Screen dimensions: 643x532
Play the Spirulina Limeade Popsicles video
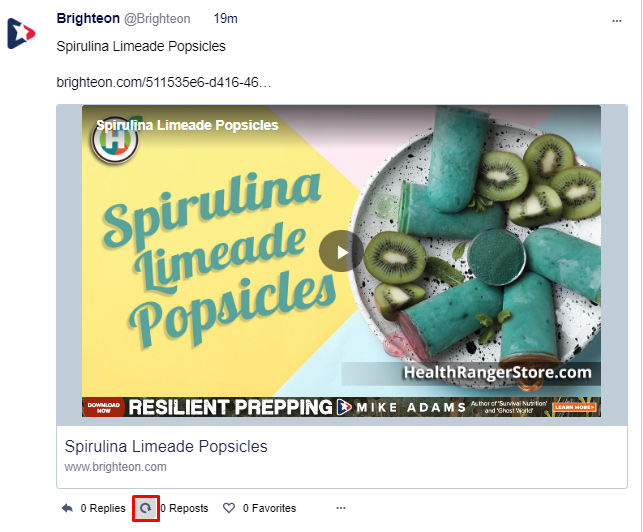click(x=341, y=251)
